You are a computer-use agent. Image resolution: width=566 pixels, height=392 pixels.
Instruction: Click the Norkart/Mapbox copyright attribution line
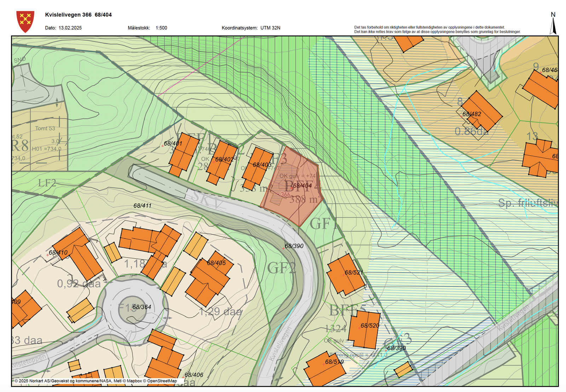tap(96, 381)
